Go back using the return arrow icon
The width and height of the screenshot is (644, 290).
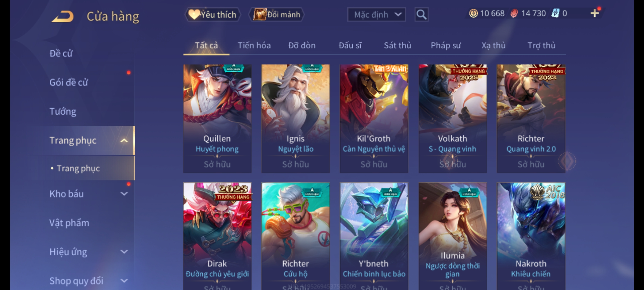tap(63, 16)
